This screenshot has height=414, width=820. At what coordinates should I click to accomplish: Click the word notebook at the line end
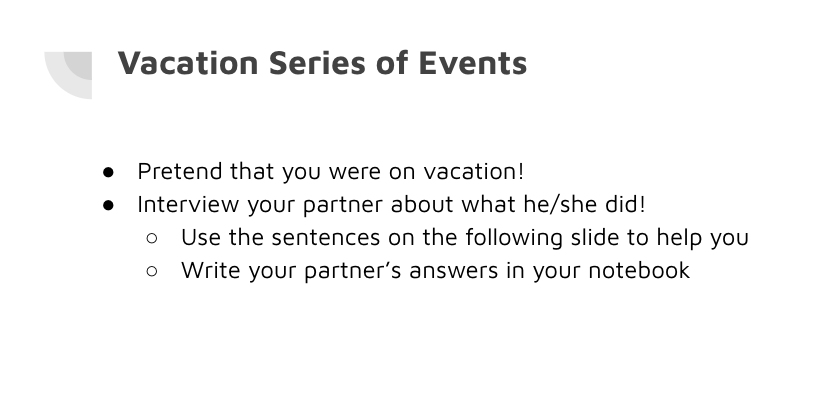tap(639, 271)
